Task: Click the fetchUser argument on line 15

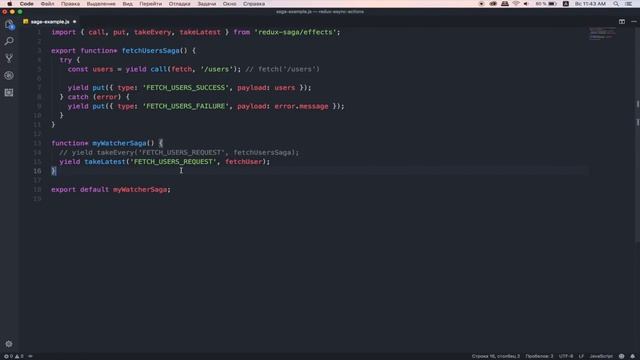Action: point(243,162)
